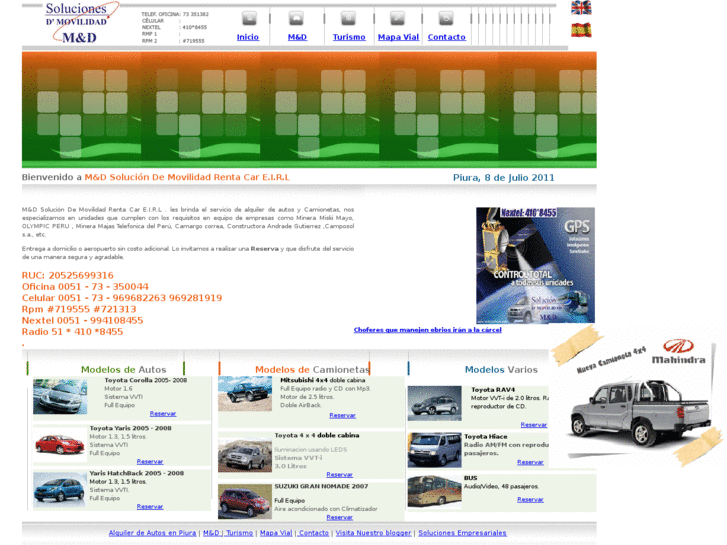Click the Inicio icon above its label
This screenshot has width=727, height=545.
tap(249, 19)
